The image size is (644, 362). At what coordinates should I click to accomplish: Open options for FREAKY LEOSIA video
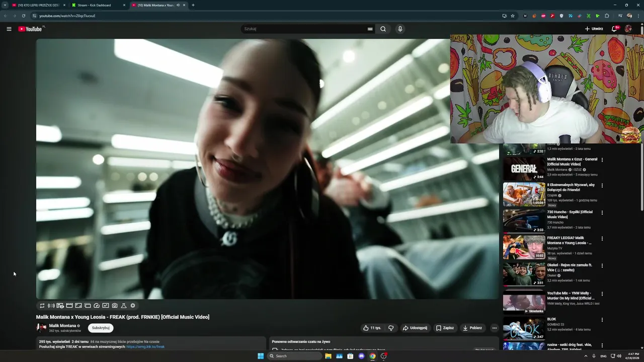click(x=602, y=239)
